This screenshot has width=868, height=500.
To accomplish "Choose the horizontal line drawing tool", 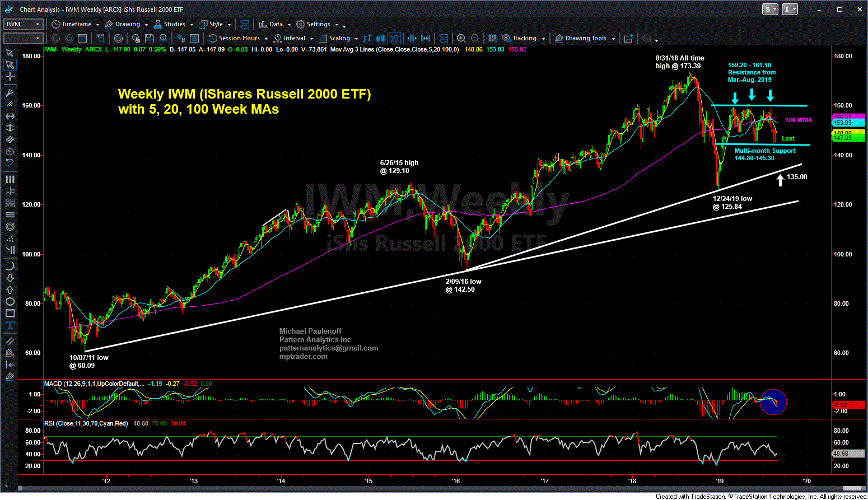I will coord(10,116).
